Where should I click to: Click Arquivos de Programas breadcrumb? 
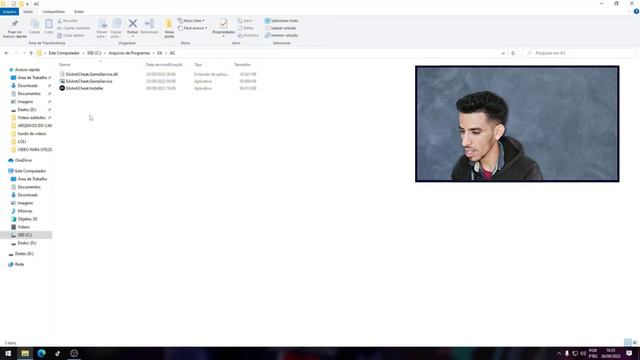129,53
